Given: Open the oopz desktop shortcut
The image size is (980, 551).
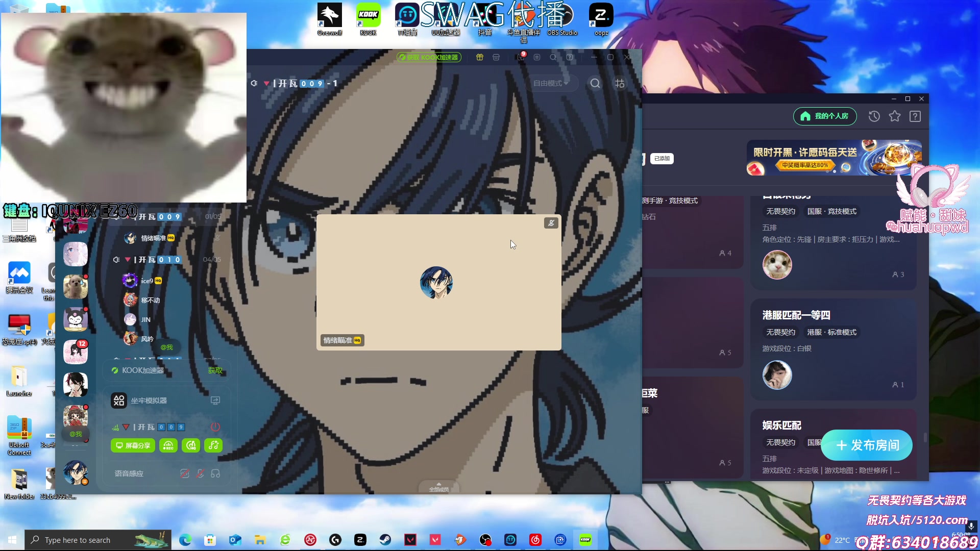Looking at the screenshot, I should click(601, 19).
